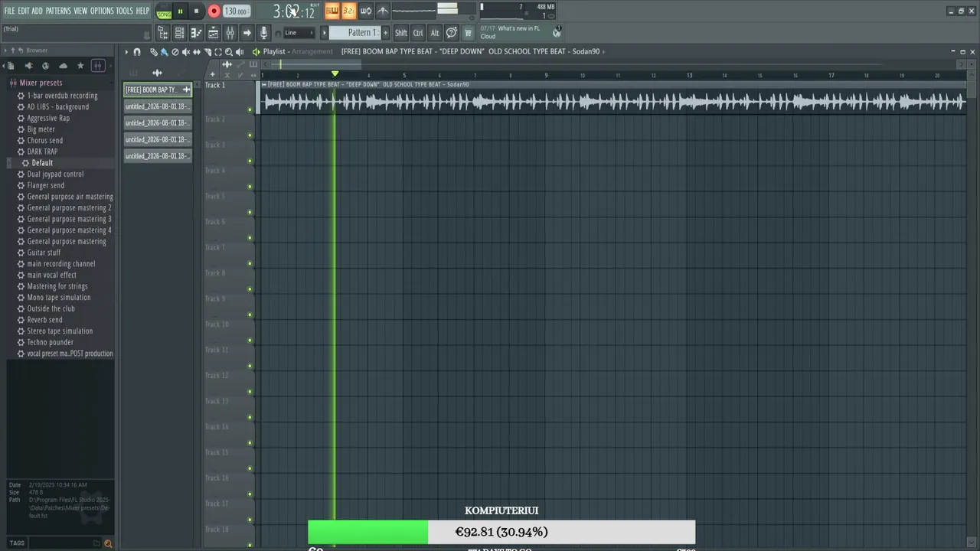Click the Arrangement breadcrumb in Playlist title

point(312,51)
